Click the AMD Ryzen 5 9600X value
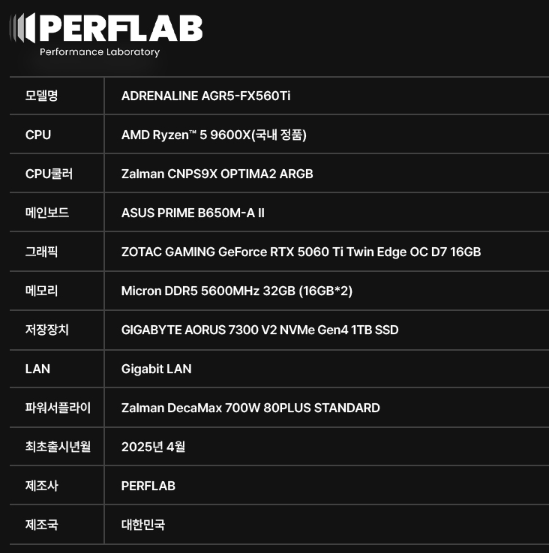Image resolution: width=549 pixels, height=553 pixels. pos(214,135)
